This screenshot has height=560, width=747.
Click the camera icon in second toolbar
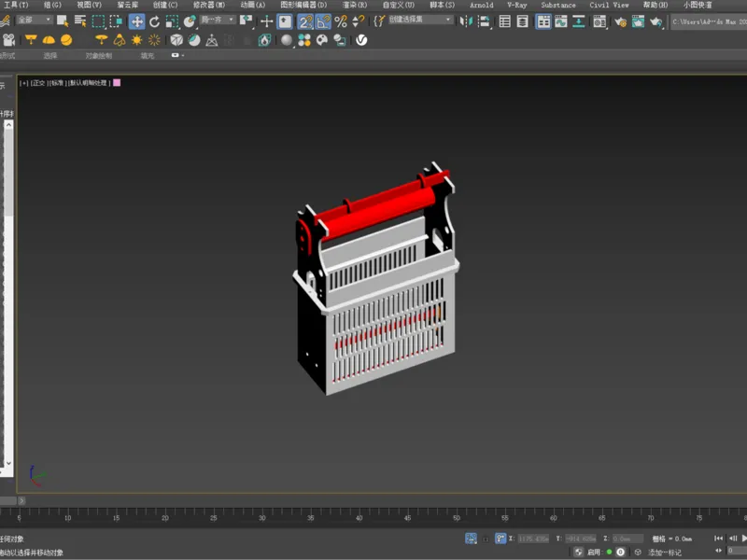pos(9,40)
